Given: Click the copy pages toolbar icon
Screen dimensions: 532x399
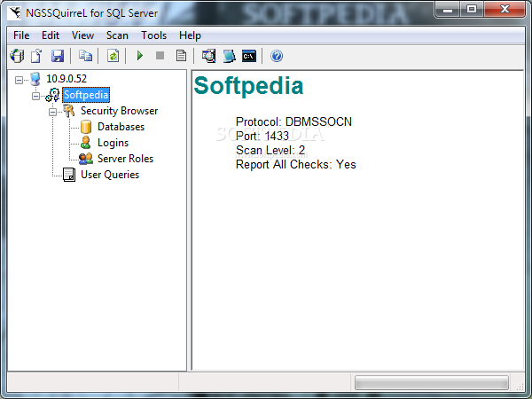Looking at the screenshot, I should click(85, 56).
